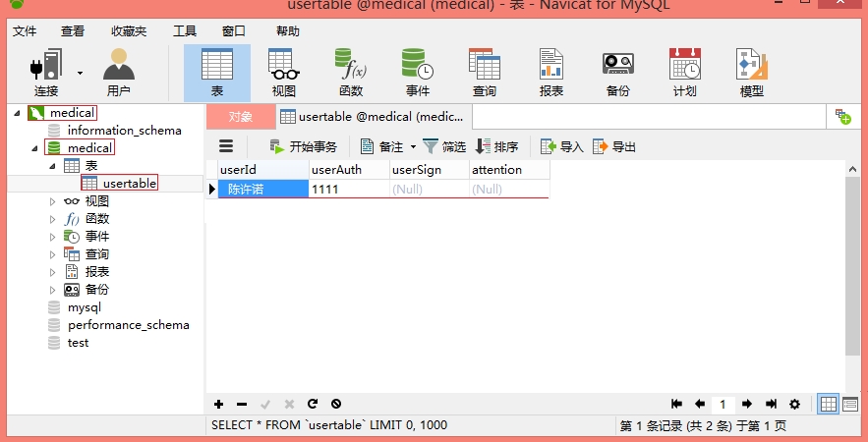Open the pagination settings gear

click(795, 404)
